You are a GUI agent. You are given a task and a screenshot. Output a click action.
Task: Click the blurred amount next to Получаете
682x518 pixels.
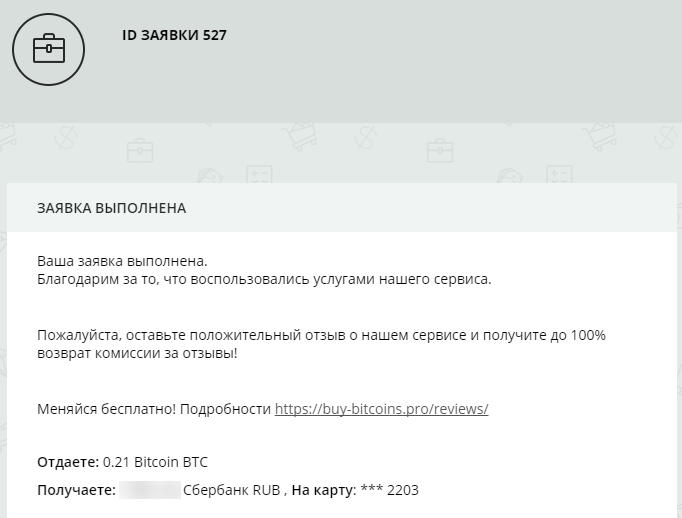click(150, 490)
